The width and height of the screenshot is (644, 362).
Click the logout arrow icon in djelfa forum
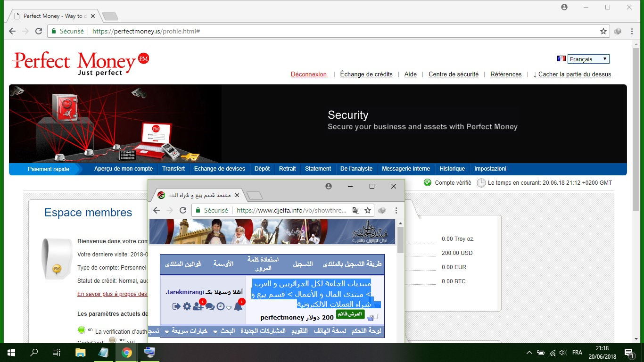click(177, 307)
